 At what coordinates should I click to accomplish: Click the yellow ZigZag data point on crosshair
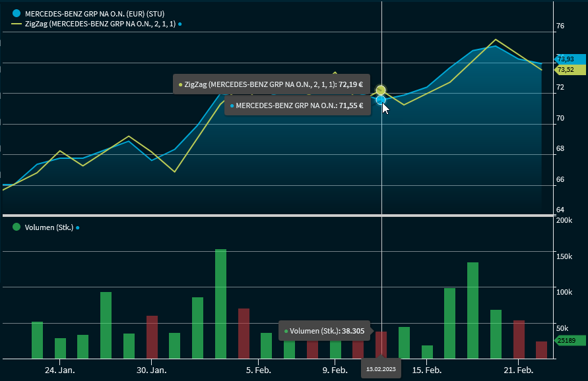(x=381, y=90)
